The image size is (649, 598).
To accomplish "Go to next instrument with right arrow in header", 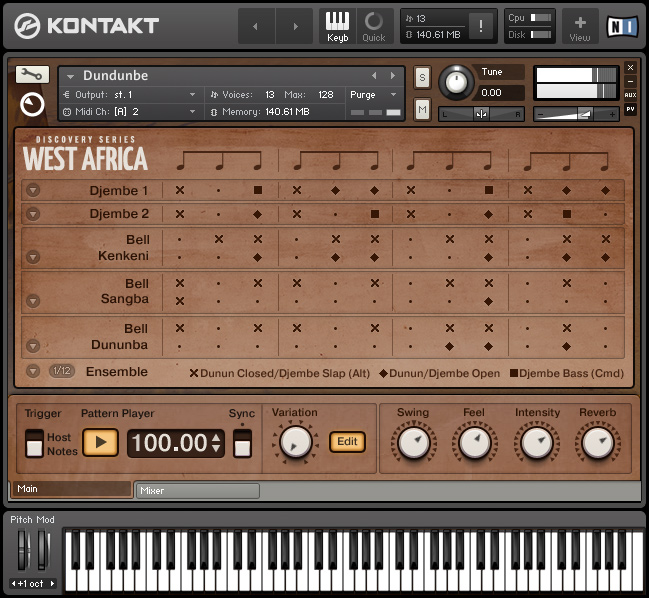I will pos(295,26).
